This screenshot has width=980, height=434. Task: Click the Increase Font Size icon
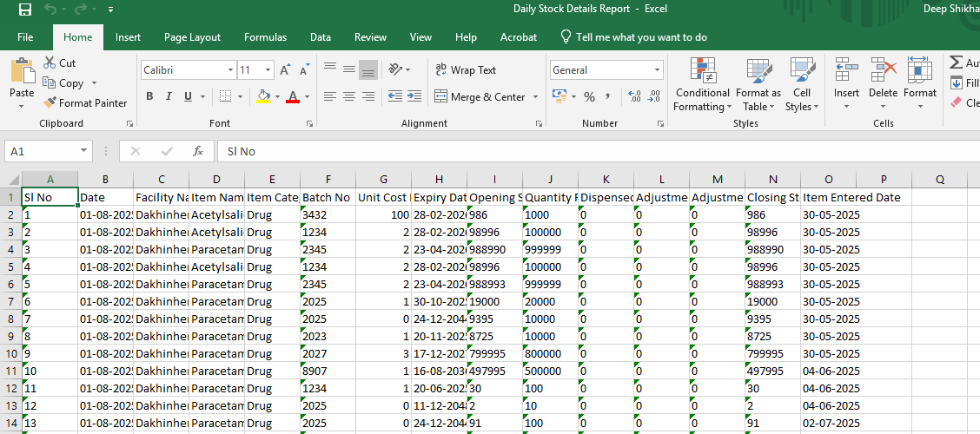click(286, 70)
